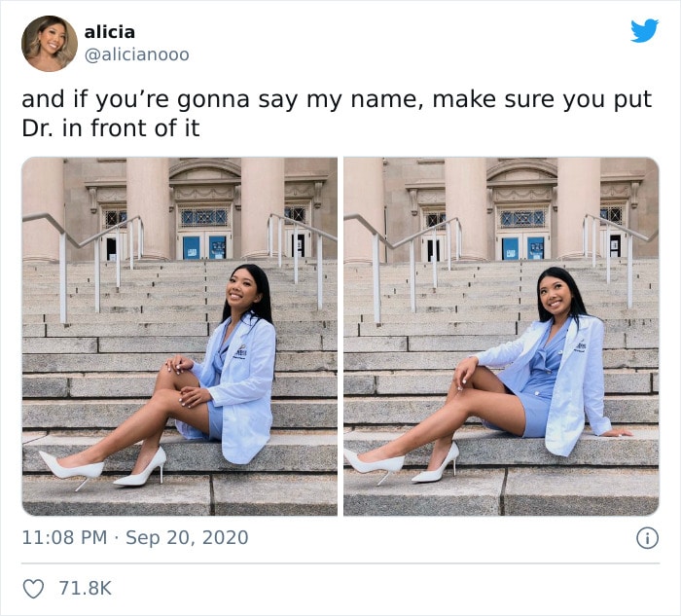
Task: Click the 11:08 PM timestamp
Action: tap(64, 537)
